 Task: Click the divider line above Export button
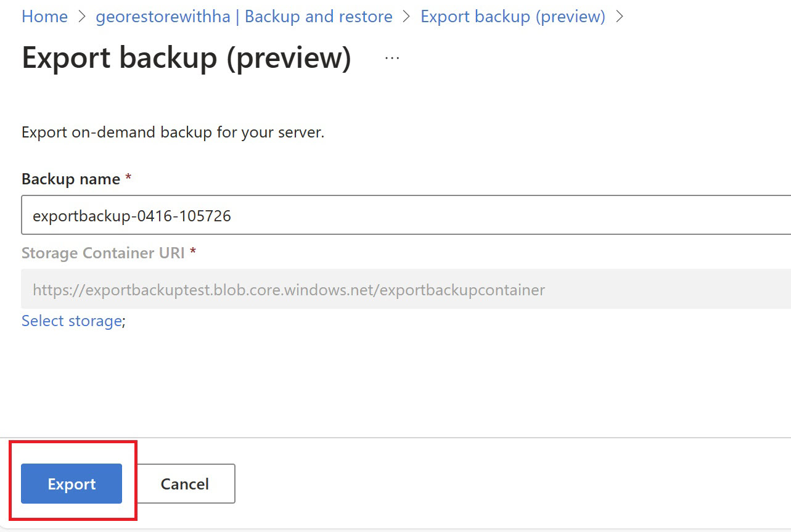pyautogui.click(x=395, y=438)
